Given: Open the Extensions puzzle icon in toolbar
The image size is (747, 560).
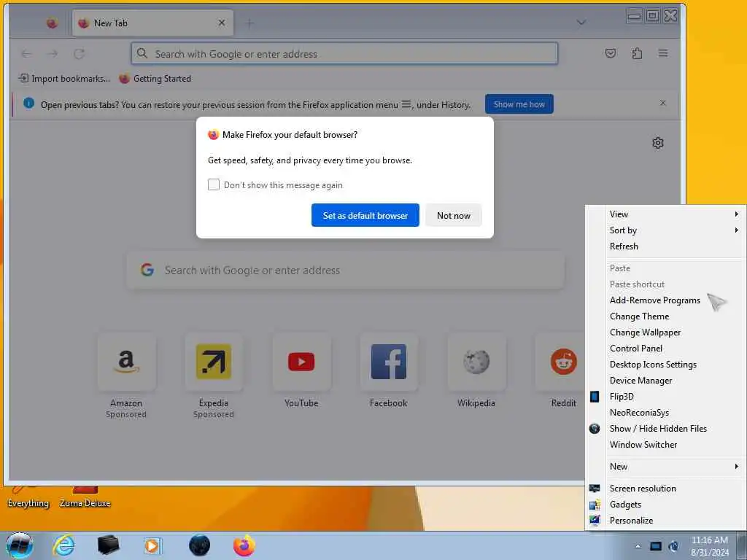Looking at the screenshot, I should pos(637,53).
